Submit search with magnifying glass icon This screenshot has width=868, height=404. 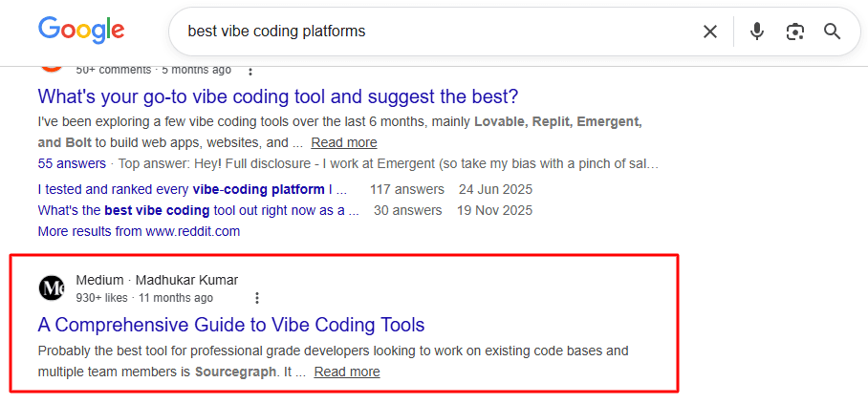(x=832, y=32)
